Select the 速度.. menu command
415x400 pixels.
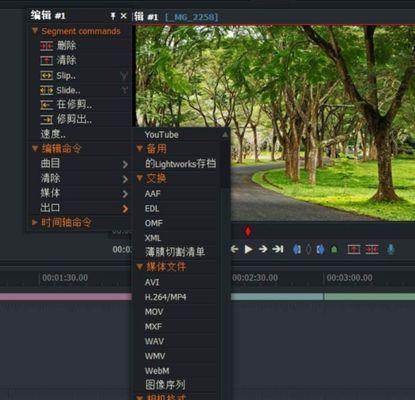click(x=79, y=134)
